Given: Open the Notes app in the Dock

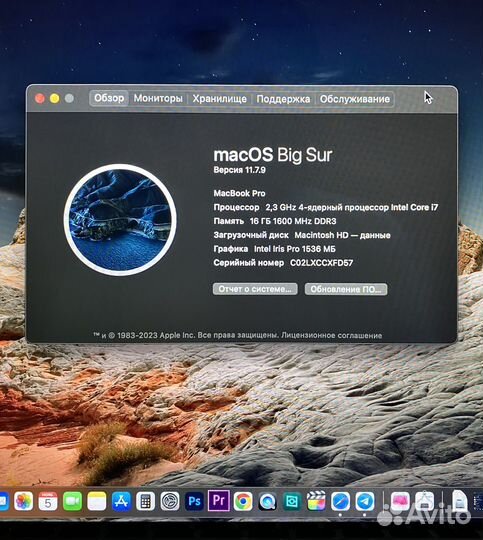Looking at the screenshot, I should pos(97,501).
